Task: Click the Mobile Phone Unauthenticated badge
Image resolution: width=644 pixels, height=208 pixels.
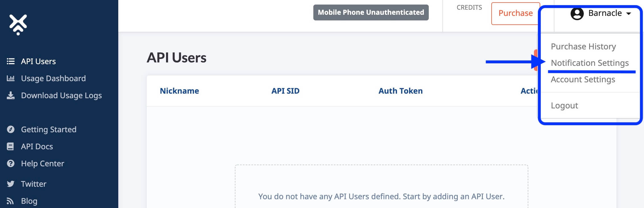Action: pos(371,12)
